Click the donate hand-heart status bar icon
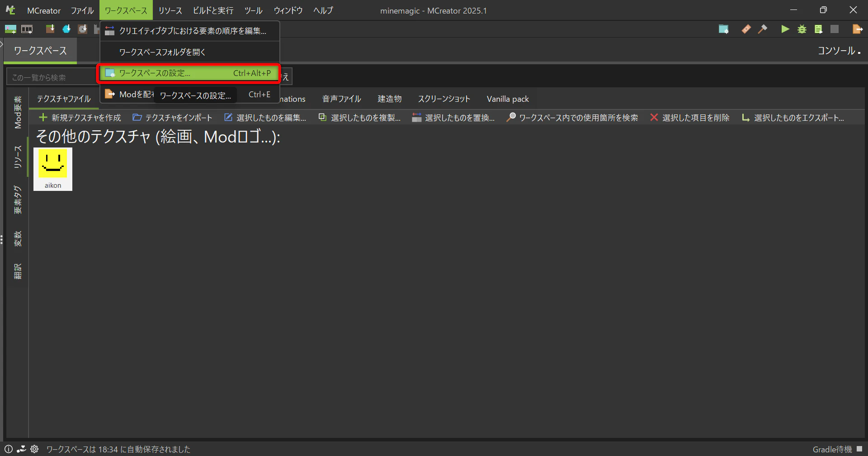 pyautogui.click(x=21, y=449)
